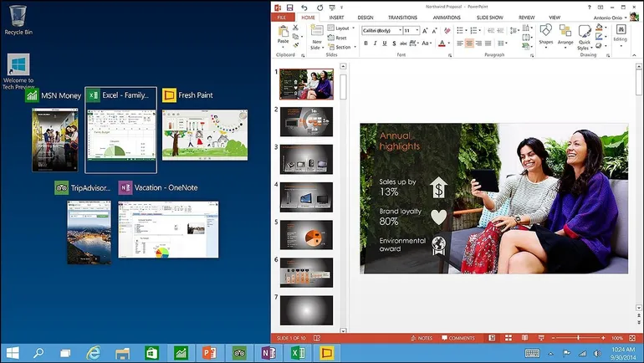This screenshot has width=644, height=363.
Task: Open the font size dropdown
Action: [417, 30]
